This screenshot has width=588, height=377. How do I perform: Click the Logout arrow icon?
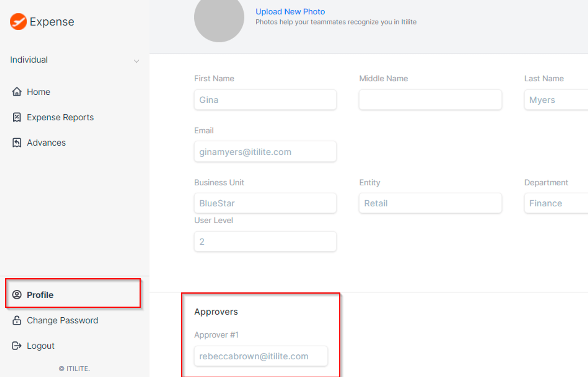(x=17, y=345)
